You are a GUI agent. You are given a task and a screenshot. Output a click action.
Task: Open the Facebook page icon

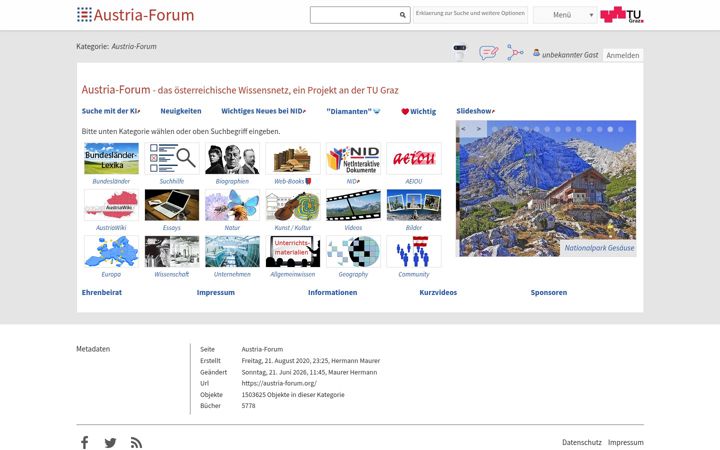(x=84, y=442)
